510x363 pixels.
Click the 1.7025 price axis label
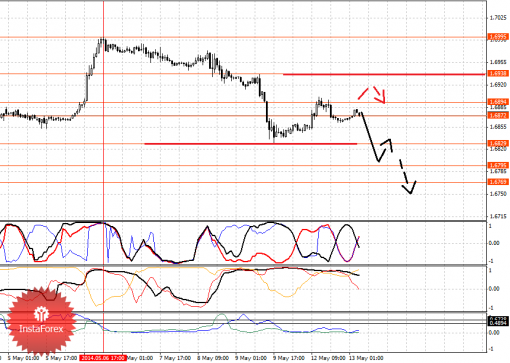(498, 17)
